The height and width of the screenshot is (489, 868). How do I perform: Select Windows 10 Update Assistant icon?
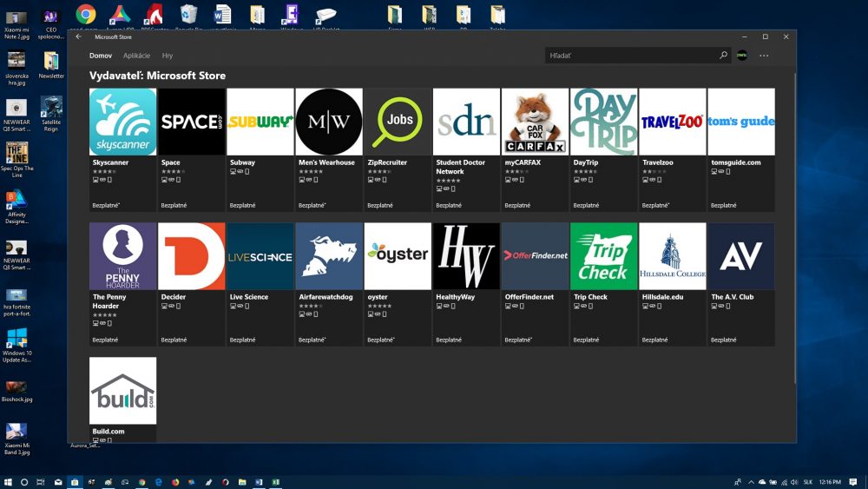tap(16, 345)
